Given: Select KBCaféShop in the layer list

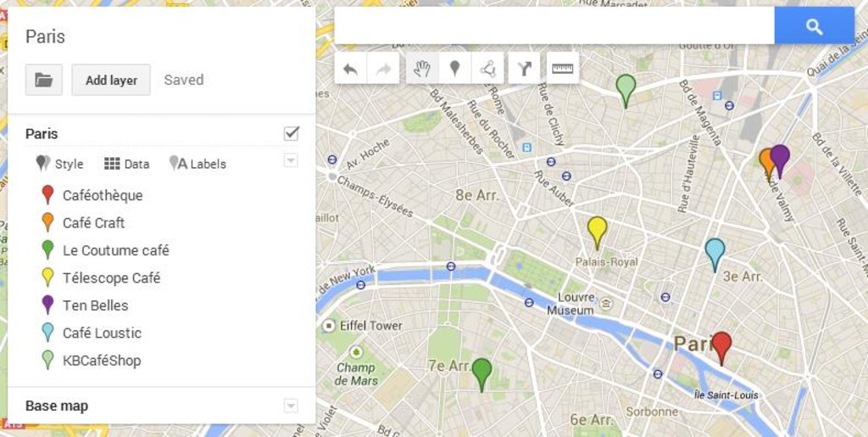Looking at the screenshot, I should pos(102,361).
